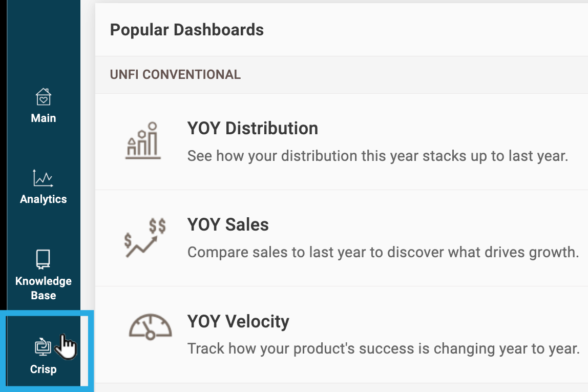The height and width of the screenshot is (392, 588).
Task: Click the distribution stacks up description text
Action: 377,156
